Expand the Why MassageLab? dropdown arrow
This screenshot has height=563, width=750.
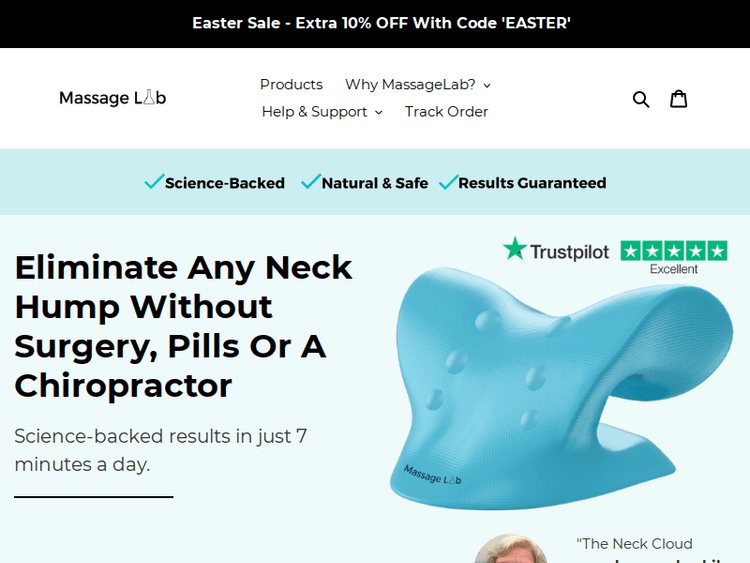(487, 86)
